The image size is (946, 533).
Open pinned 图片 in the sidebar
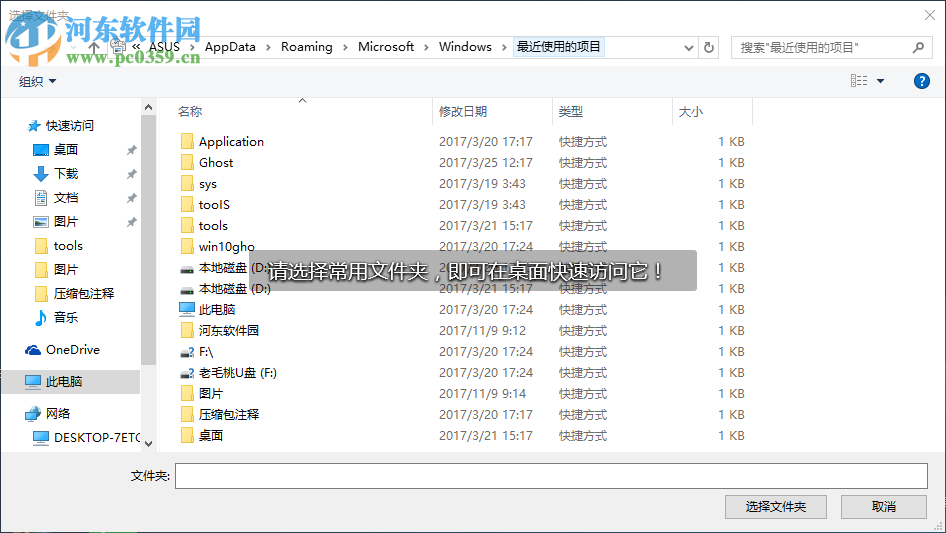coord(56,222)
